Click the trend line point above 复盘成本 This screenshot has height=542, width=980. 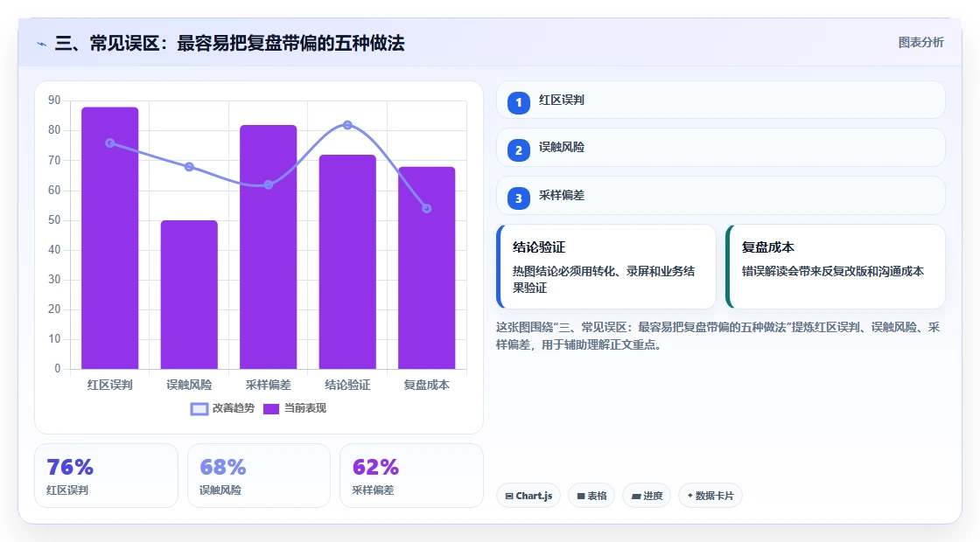[x=427, y=209]
